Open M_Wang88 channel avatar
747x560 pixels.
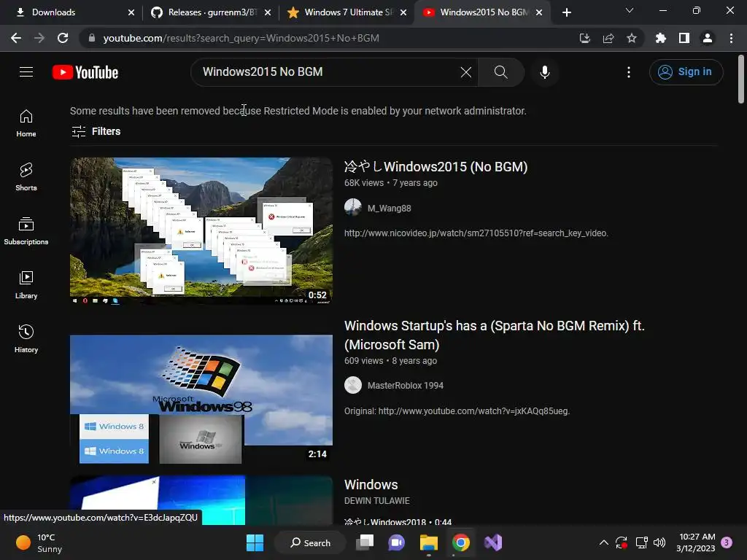point(353,207)
